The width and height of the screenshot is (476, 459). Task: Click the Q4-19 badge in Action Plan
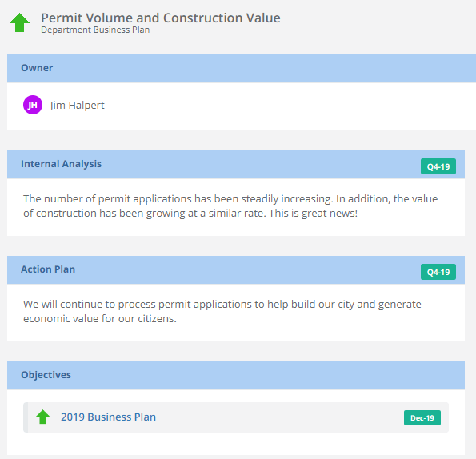[438, 272]
